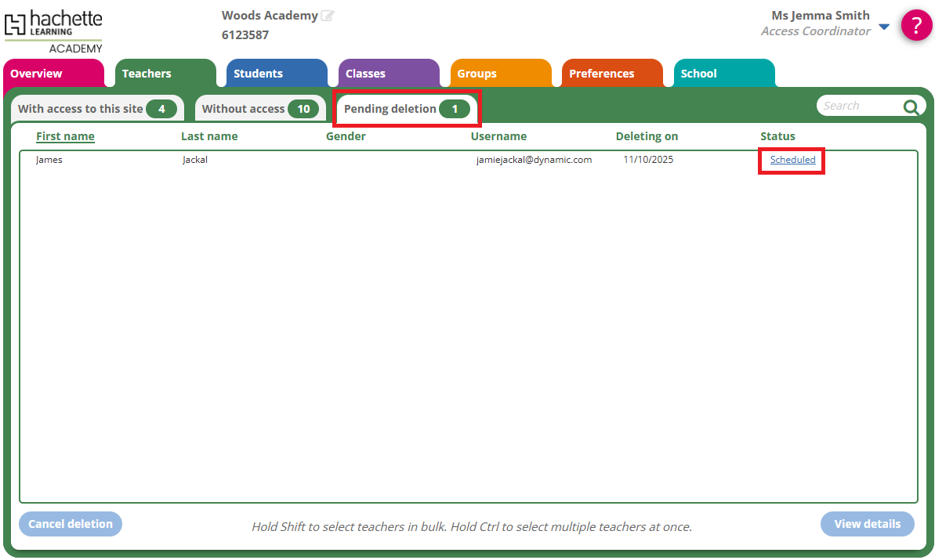Show teachers without access
The height and width of the screenshot is (560, 935).
pyautogui.click(x=259, y=109)
